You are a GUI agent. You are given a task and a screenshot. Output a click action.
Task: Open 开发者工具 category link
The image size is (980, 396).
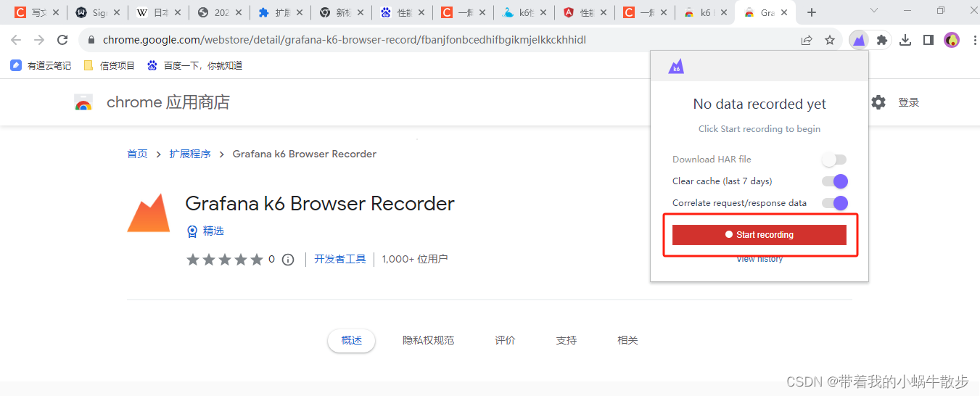point(340,259)
